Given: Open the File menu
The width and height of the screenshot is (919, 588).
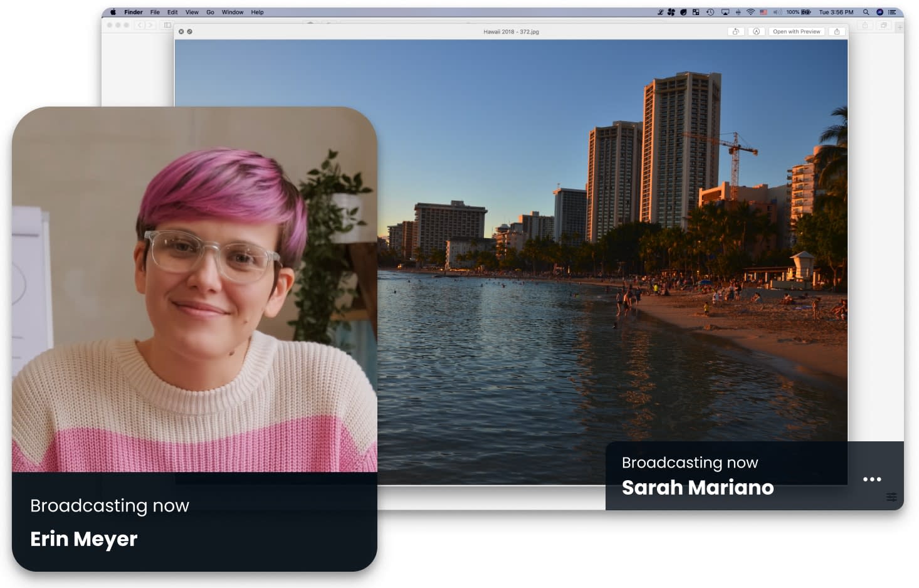Looking at the screenshot, I should 155,12.
